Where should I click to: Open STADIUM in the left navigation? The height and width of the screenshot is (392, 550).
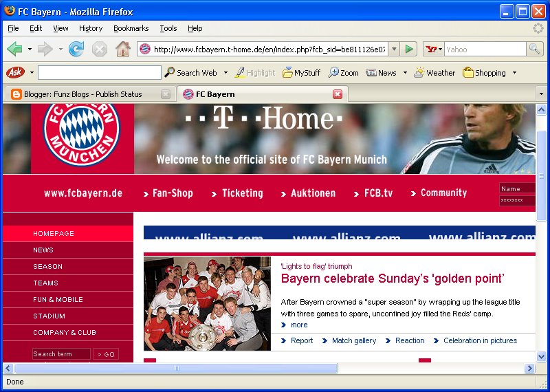tap(68, 316)
